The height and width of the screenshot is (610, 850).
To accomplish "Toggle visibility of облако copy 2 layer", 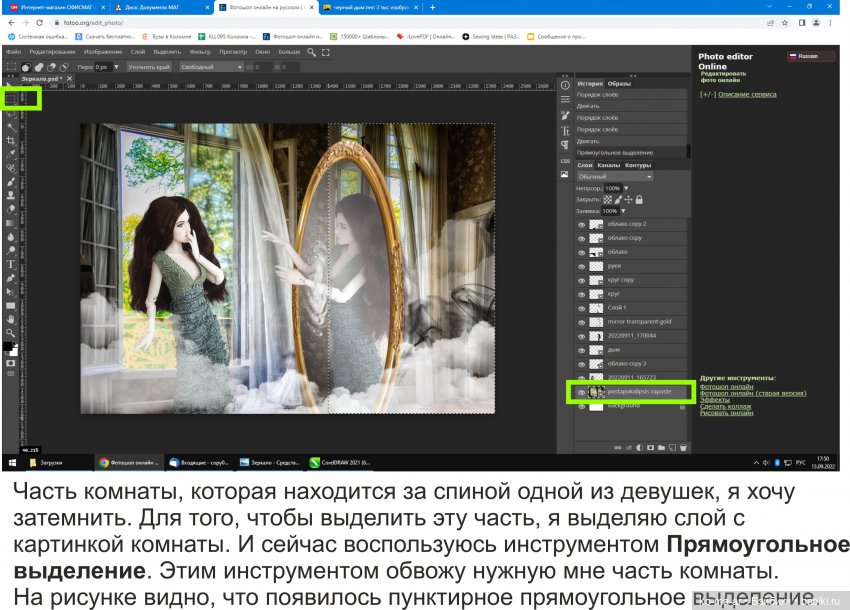I will point(580,225).
